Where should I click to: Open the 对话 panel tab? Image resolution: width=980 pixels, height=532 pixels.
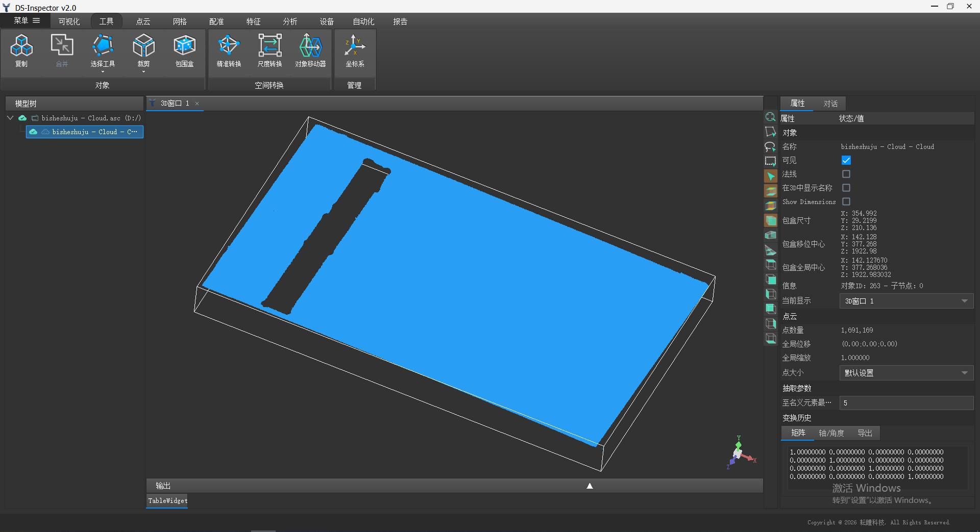830,104
